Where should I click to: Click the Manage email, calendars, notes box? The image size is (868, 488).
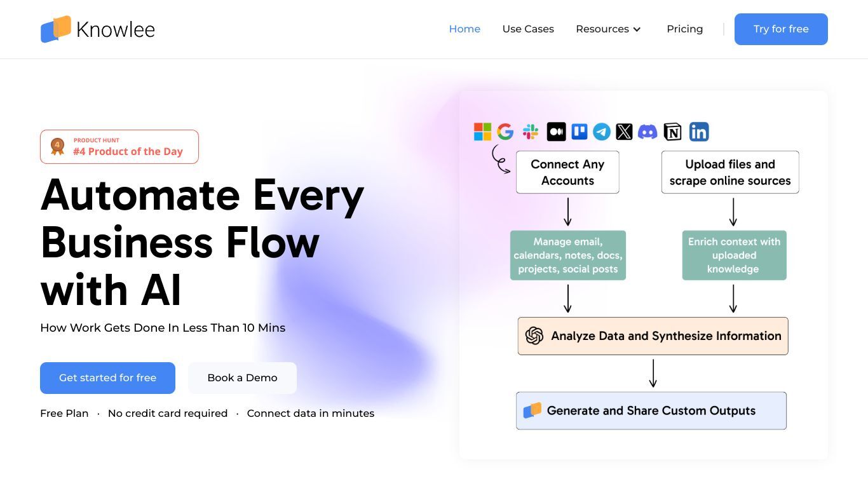tap(568, 255)
